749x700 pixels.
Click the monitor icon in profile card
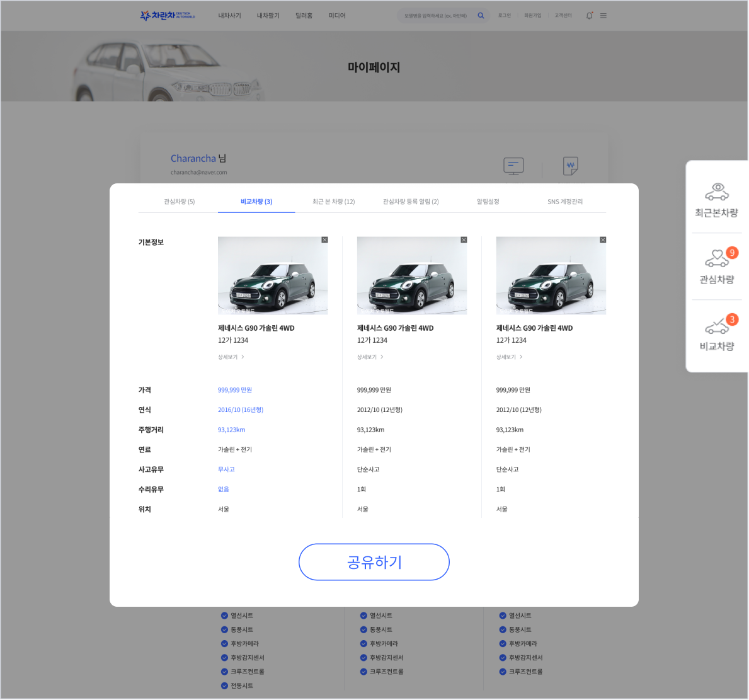coord(513,166)
